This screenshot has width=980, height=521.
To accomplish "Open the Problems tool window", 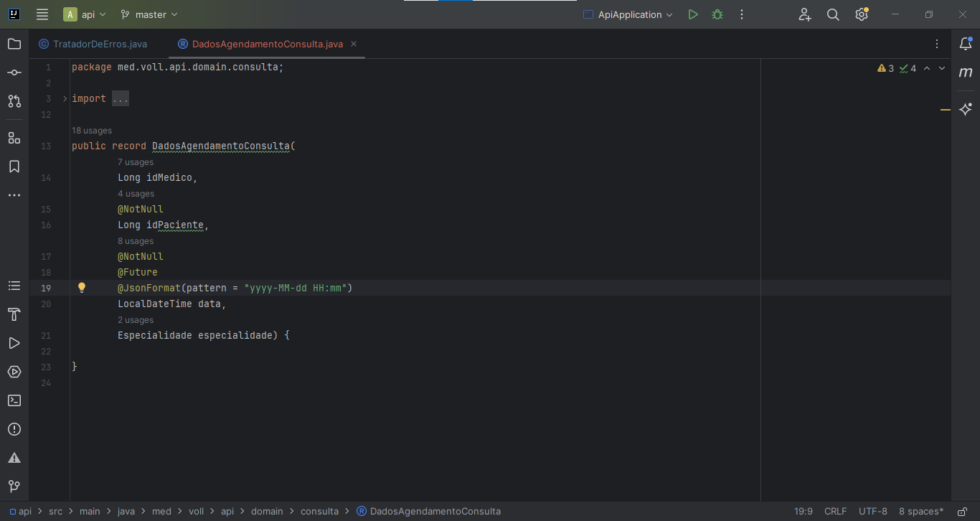I will click(x=14, y=429).
